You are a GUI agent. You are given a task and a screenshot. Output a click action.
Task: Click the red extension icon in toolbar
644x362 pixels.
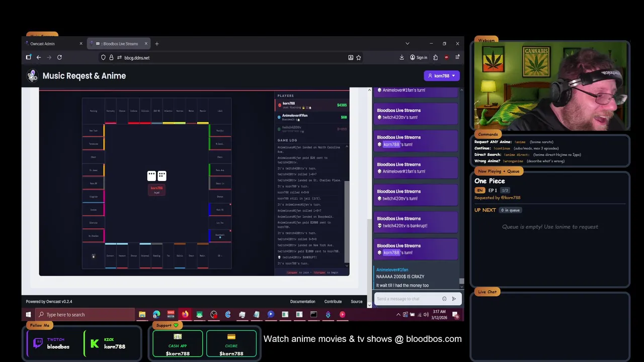[x=446, y=57]
